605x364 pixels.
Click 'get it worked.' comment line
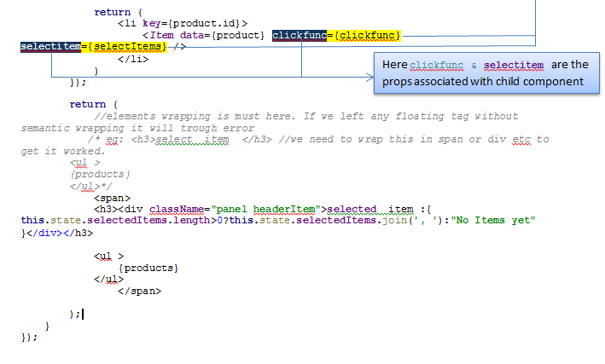pyautogui.click(x=63, y=151)
